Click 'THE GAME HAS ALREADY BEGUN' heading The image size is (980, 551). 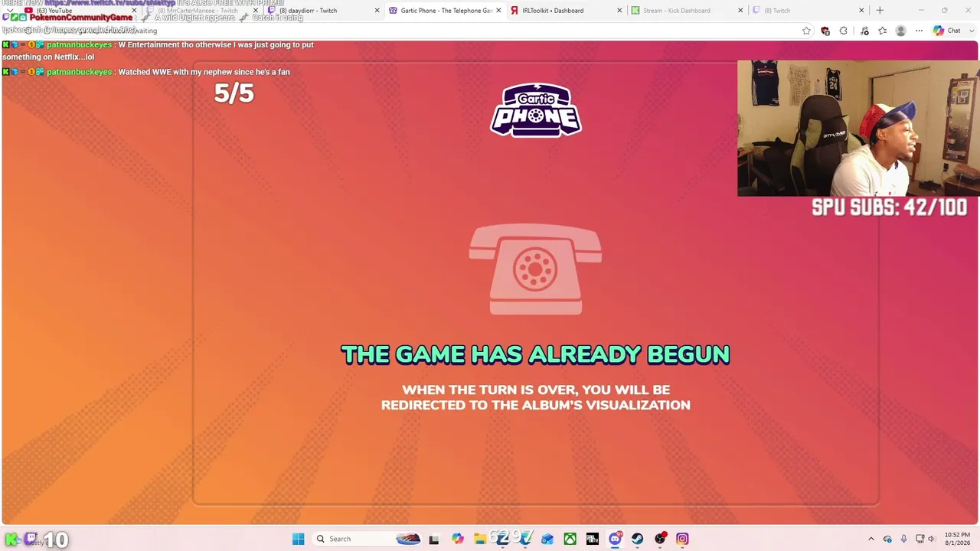(535, 354)
